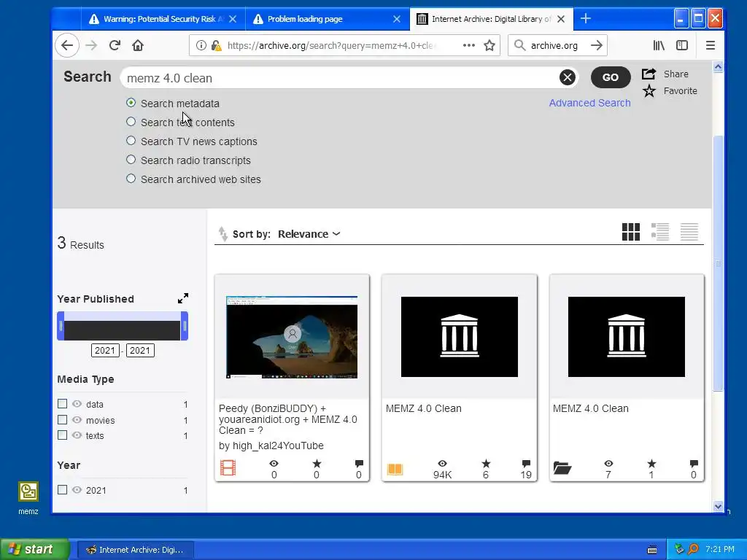Switch to compact list view

click(x=689, y=232)
